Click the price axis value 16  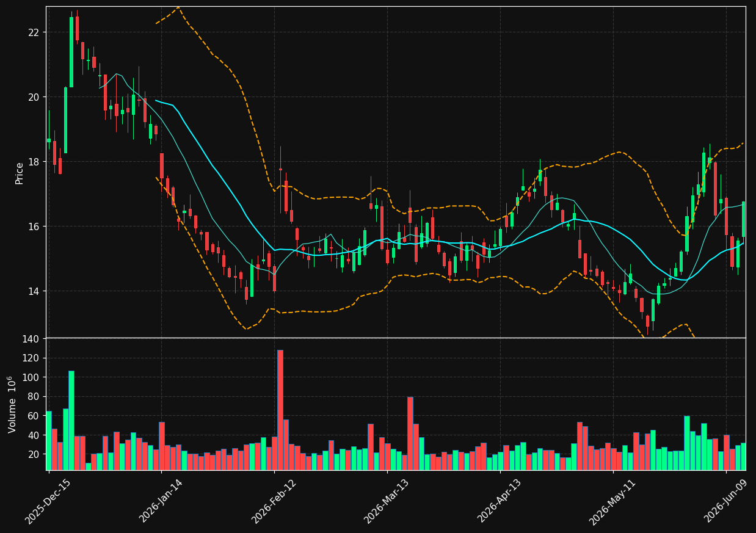(x=33, y=226)
